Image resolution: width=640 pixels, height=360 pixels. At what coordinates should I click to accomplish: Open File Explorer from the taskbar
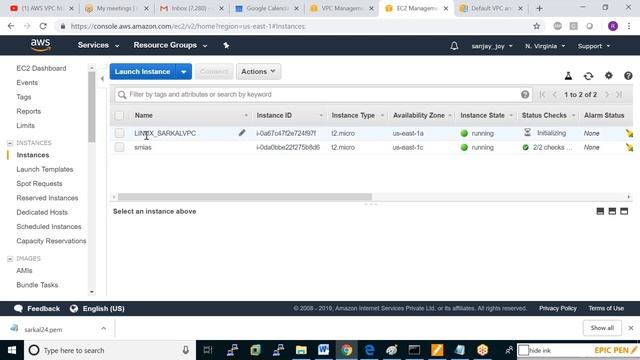[x=301, y=350]
